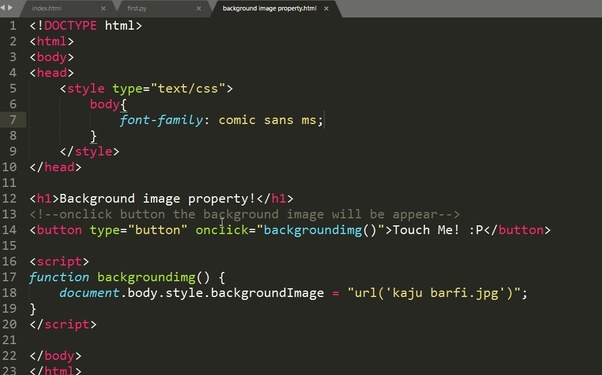This screenshot has width=602, height=375.
Task: Click line number 18 in gutter
Action: tap(10, 293)
